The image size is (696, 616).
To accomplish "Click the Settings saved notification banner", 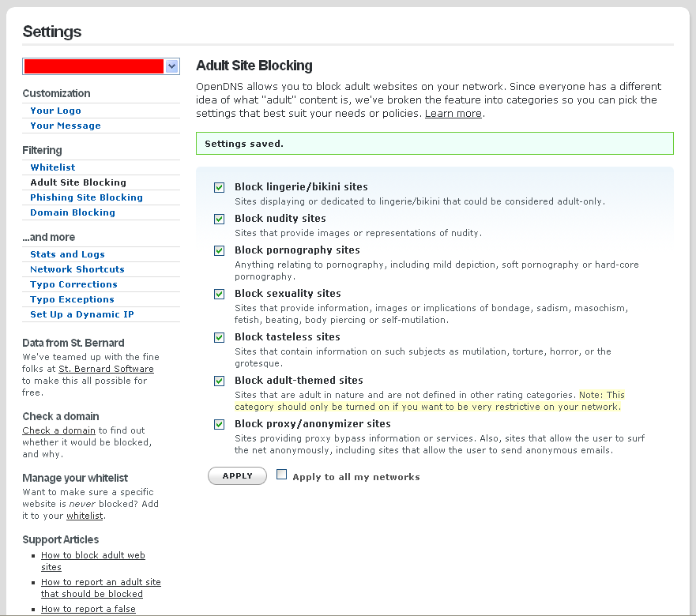I will pyautogui.click(x=435, y=144).
